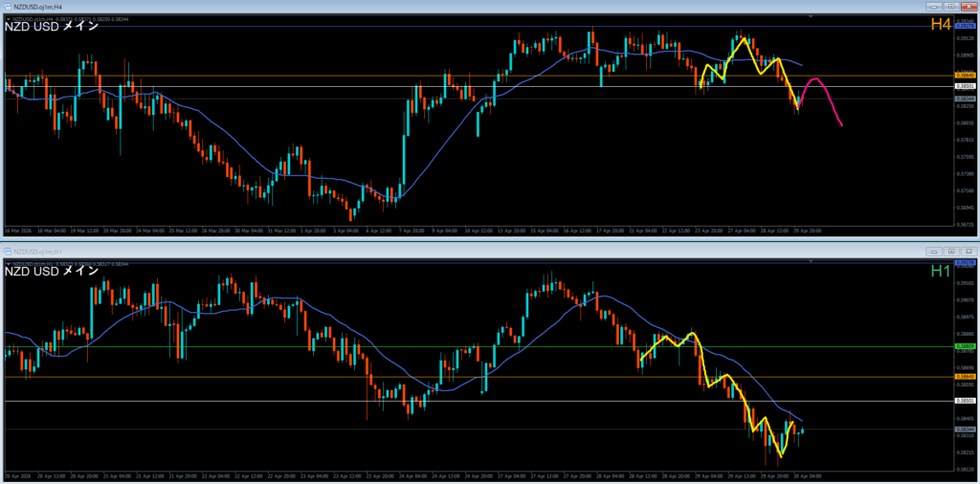
Task: Close the H1 chart window
Action: [x=968, y=251]
